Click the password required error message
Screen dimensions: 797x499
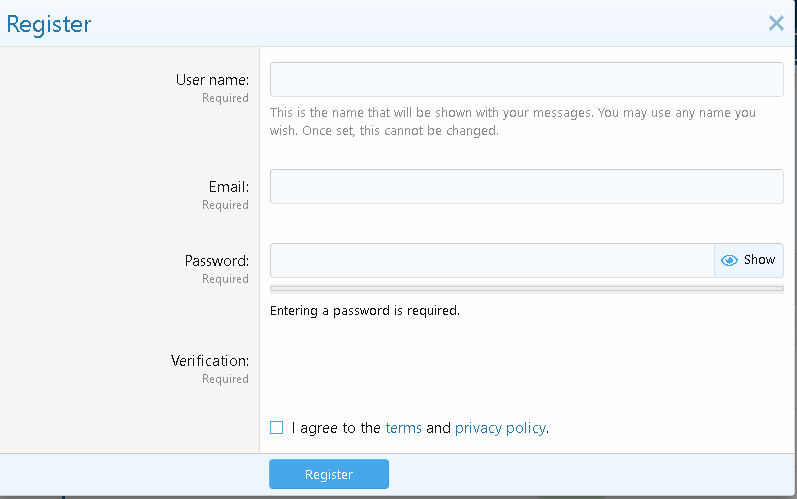click(x=365, y=311)
